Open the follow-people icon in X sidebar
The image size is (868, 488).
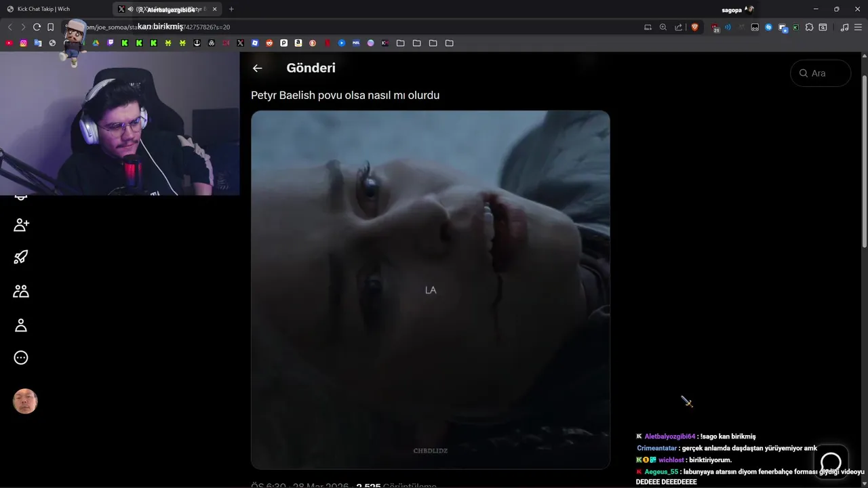coord(21,225)
